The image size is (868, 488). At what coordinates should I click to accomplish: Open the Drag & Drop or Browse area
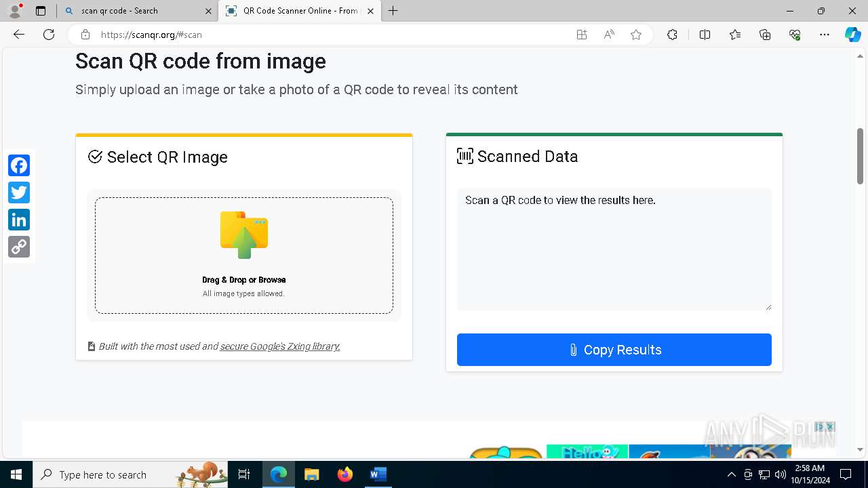(x=244, y=256)
